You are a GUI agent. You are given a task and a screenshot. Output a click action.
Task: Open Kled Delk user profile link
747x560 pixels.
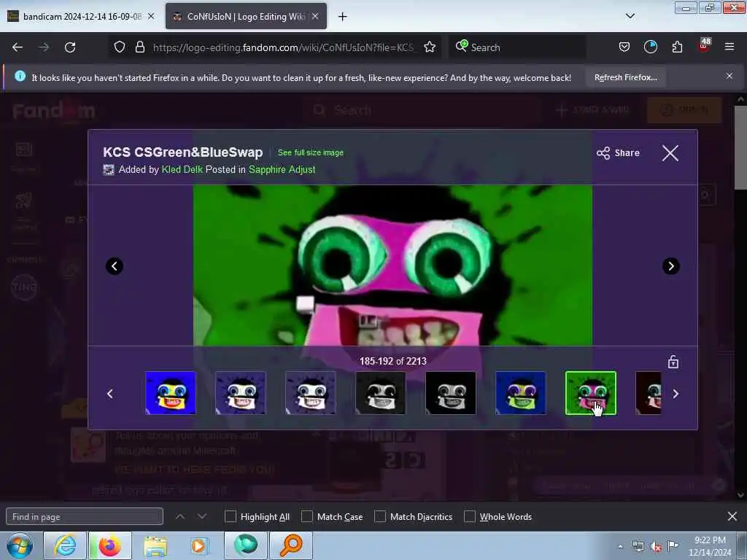[x=182, y=169]
